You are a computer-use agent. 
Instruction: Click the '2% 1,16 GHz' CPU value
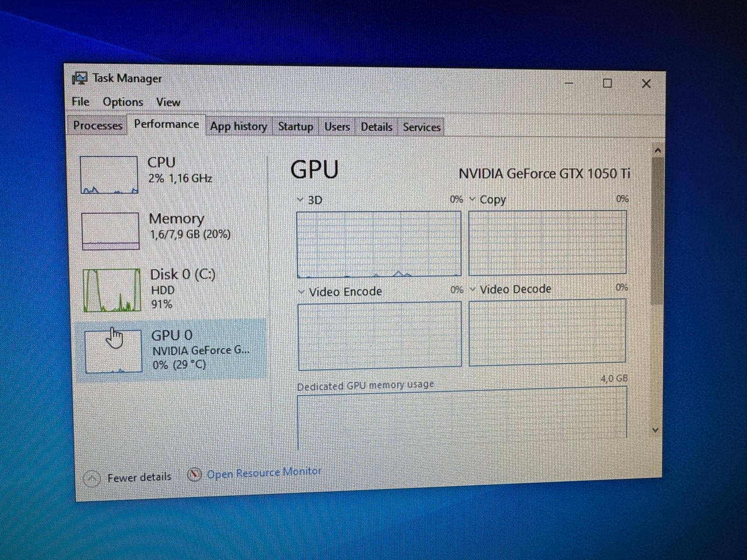coord(180,178)
